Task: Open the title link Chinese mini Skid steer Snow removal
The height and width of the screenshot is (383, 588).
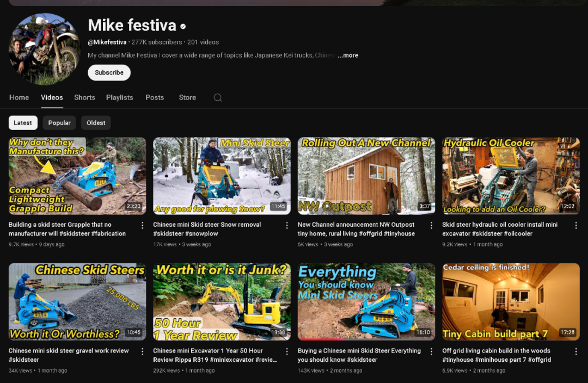Action: tap(207, 229)
